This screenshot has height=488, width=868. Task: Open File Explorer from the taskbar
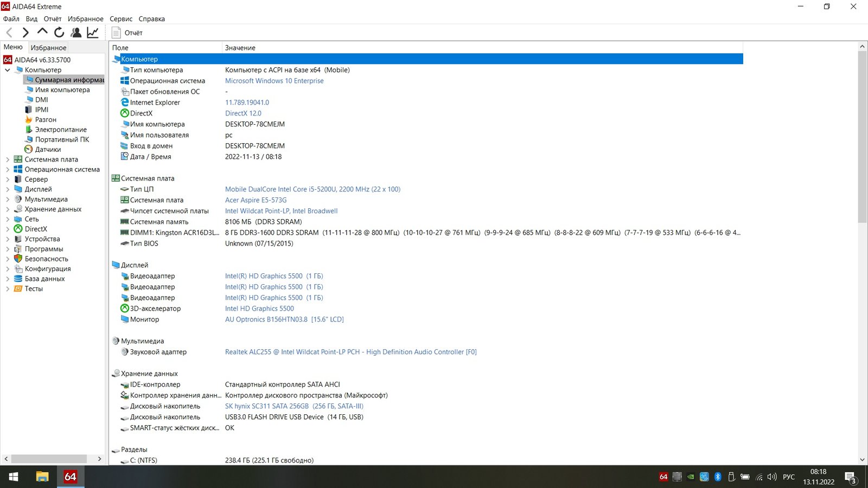[42, 477]
